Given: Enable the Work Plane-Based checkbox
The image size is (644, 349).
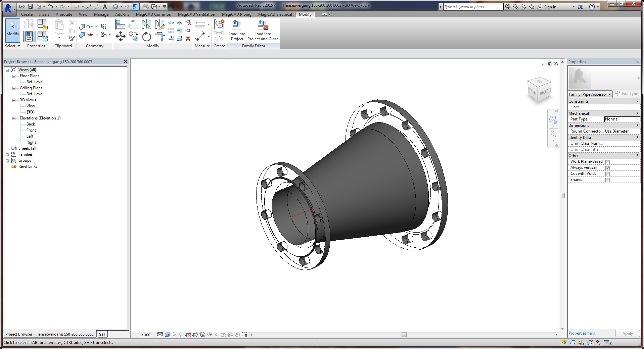Looking at the screenshot, I should click(x=607, y=162).
